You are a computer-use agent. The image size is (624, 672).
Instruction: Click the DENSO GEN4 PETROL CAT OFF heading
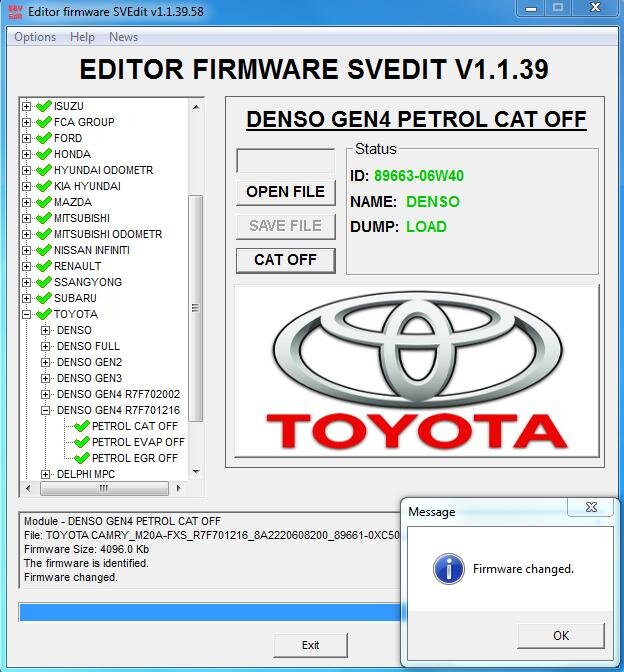point(416,120)
